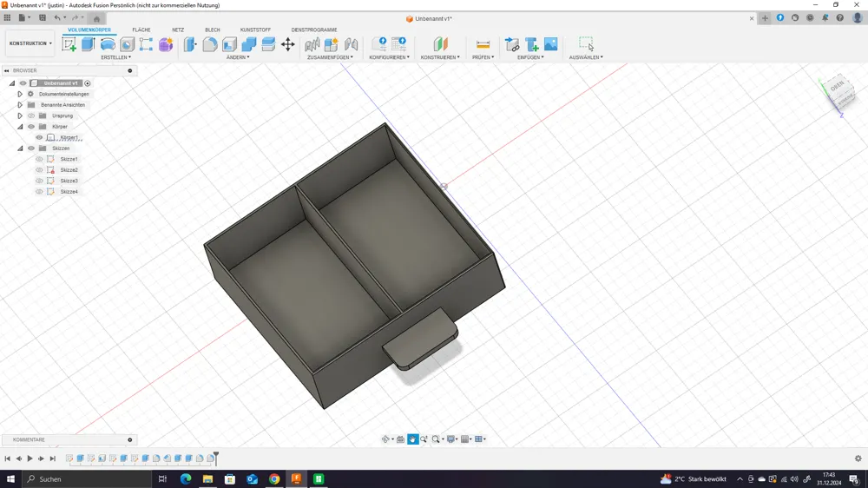The height and width of the screenshot is (488, 868).
Task: Toggle visibility of Unbenannt v1 component
Action: coord(23,83)
